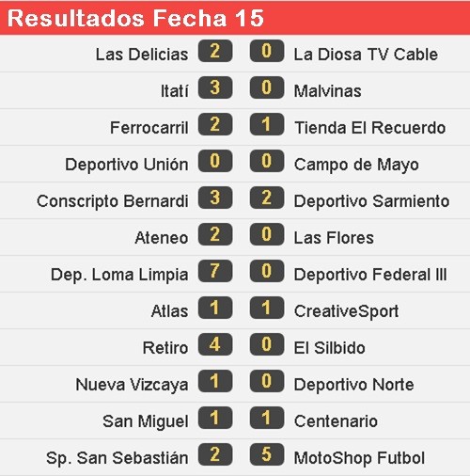Viewport: 470px width, 476px height.
Task: Open Tienda El Recuerdo team link
Action: click(369, 128)
